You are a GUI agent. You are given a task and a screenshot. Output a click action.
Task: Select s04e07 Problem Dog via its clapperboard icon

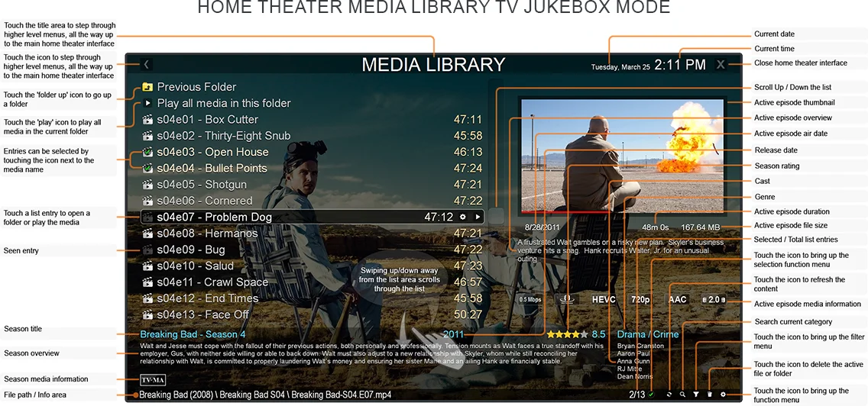click(147, 217)
